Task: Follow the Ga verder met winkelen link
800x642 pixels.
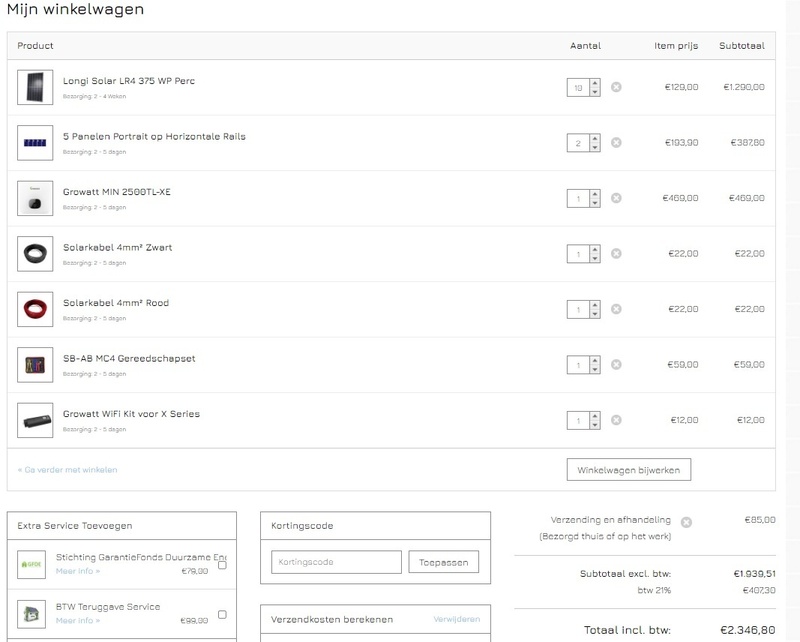Action: [x=67, y=470]
